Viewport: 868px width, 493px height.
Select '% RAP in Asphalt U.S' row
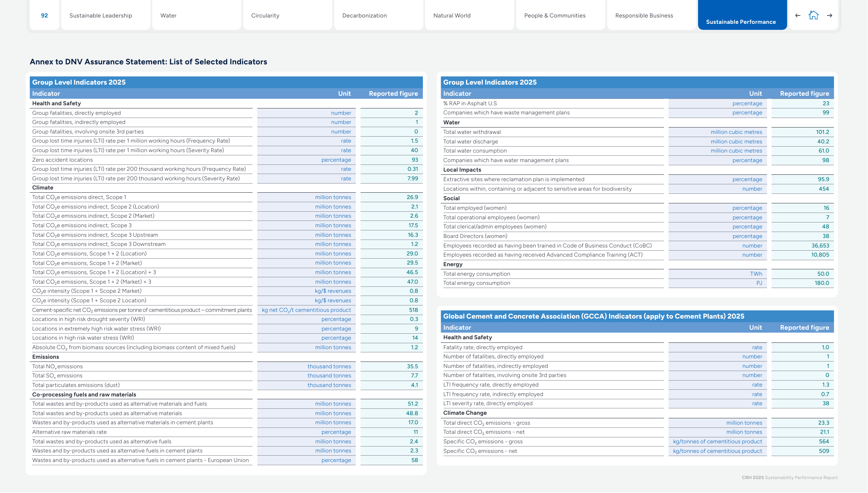(x=638, y=104)
